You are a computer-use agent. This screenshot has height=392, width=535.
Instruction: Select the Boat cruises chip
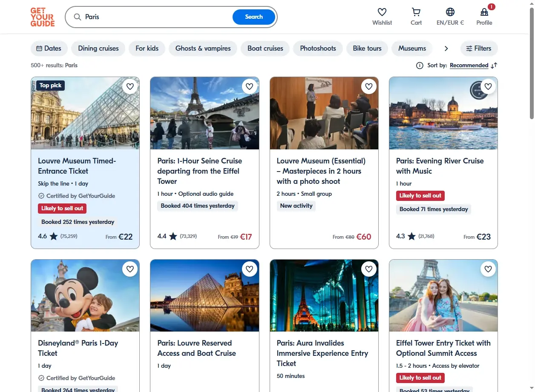(265, 49)
